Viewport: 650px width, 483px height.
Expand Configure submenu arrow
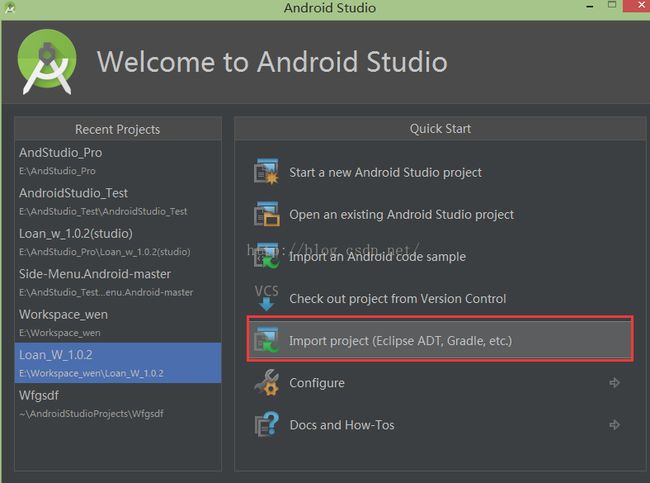click(x=614, y=382)
